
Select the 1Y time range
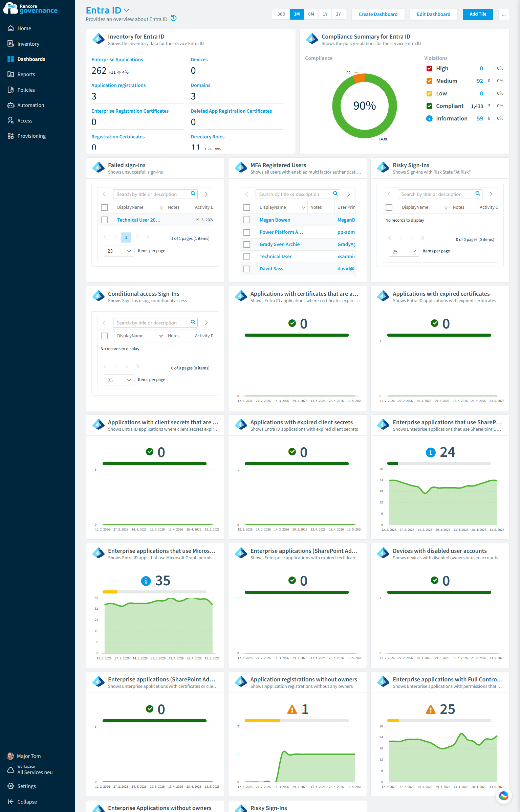pos(325,14)
